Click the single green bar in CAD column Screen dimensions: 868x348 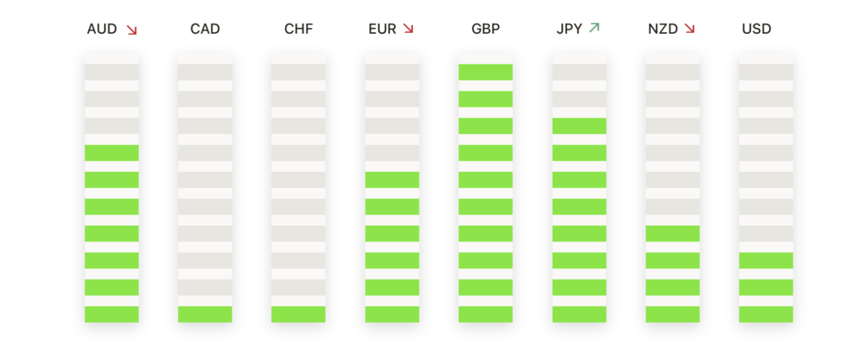coord(205,314)
